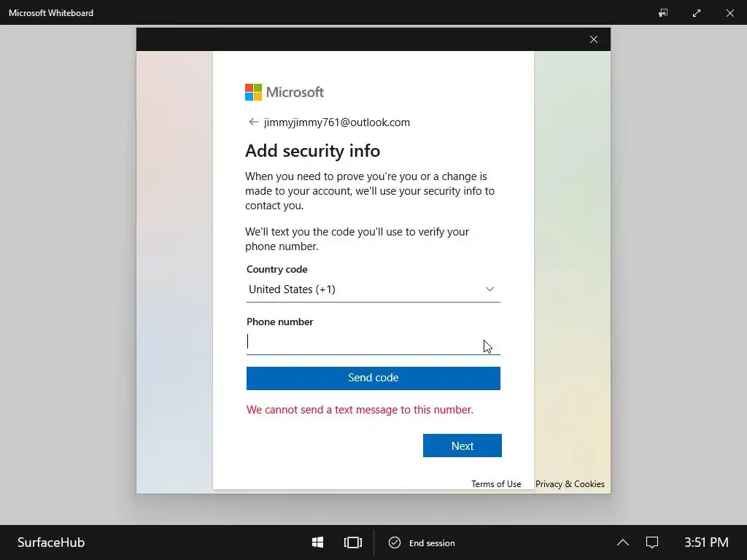Click the Add security info heading
Screen dimensions: 747x560
point(312,151)
